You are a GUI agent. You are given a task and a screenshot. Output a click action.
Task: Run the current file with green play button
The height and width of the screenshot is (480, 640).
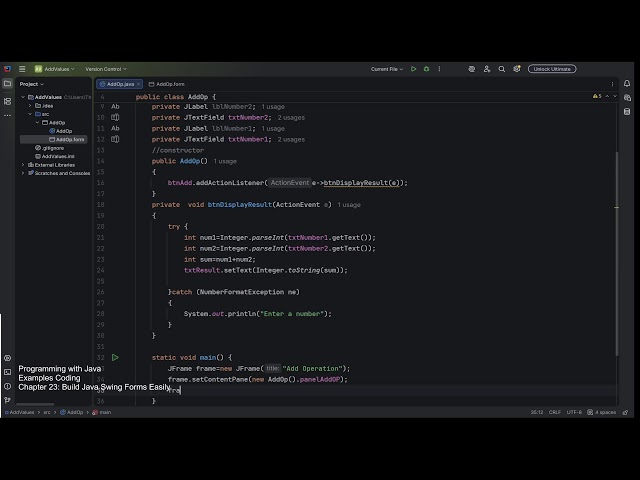(x=413, y=69)
